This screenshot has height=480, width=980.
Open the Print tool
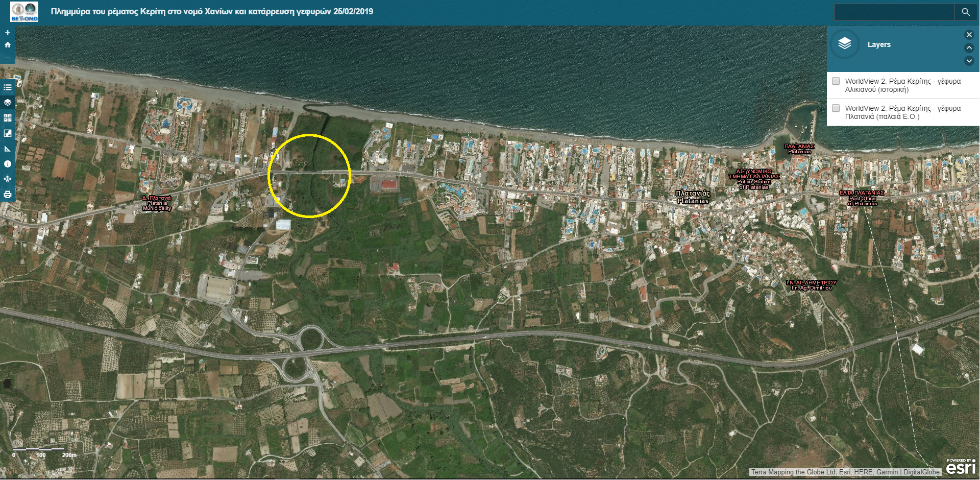(8, 195)
